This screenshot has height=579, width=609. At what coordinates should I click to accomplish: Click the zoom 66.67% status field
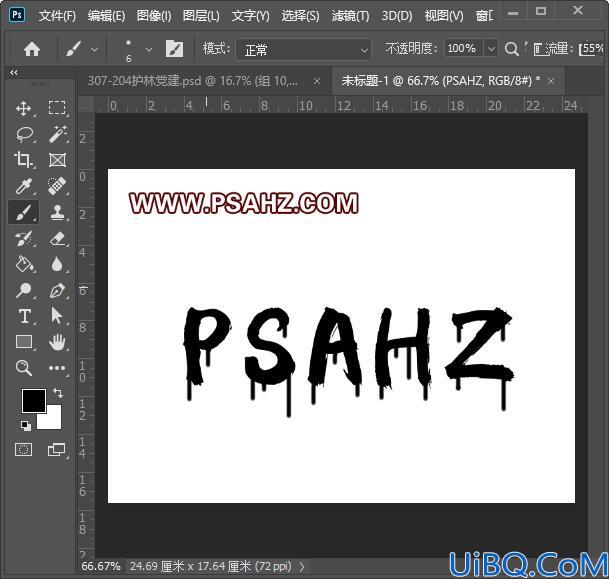[101, 567]
